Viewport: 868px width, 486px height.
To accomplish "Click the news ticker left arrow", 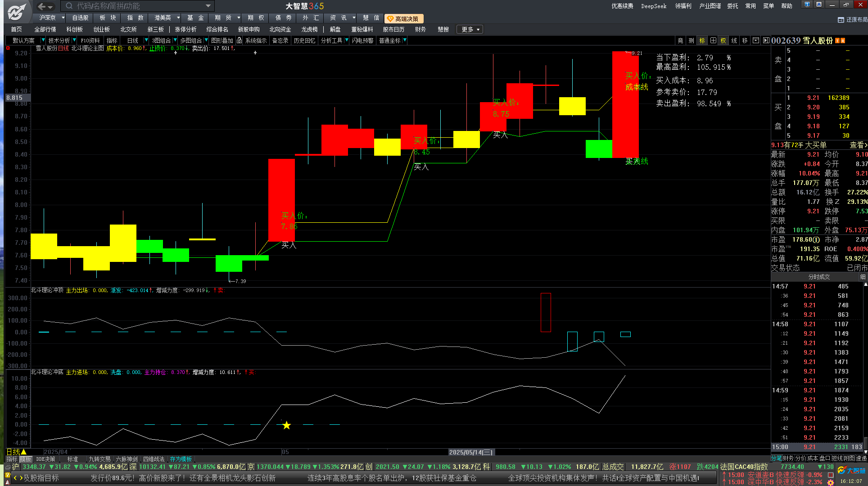I will 15,478.
